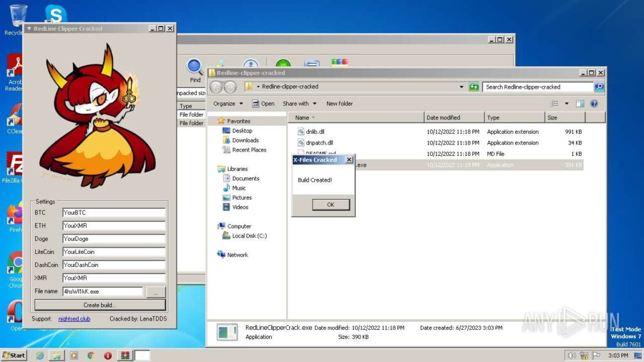Sort files by the Name column

click(x=356, y=118)
